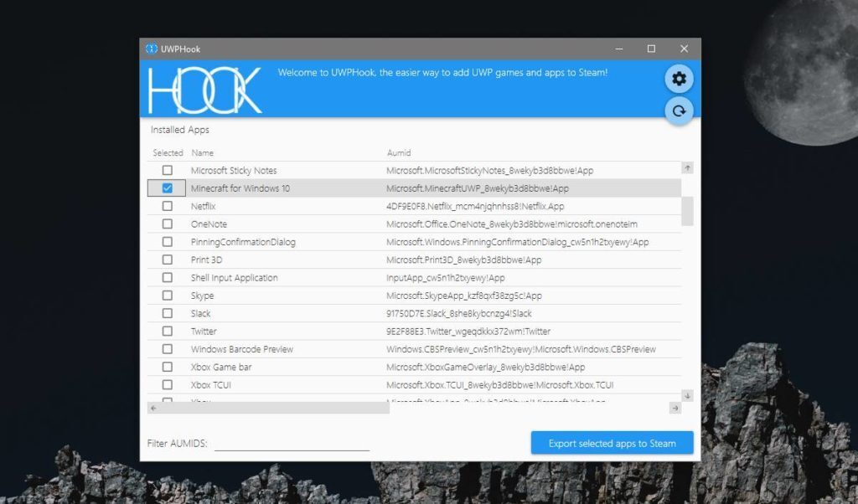Check Windows Barcode Preview

pyautogui.click(x=167, y=349)
